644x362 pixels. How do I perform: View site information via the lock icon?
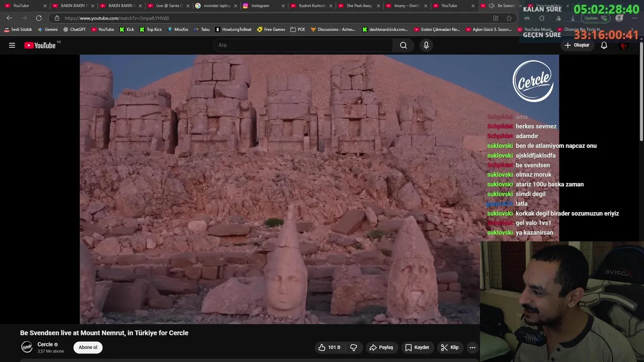pos(57,18)
